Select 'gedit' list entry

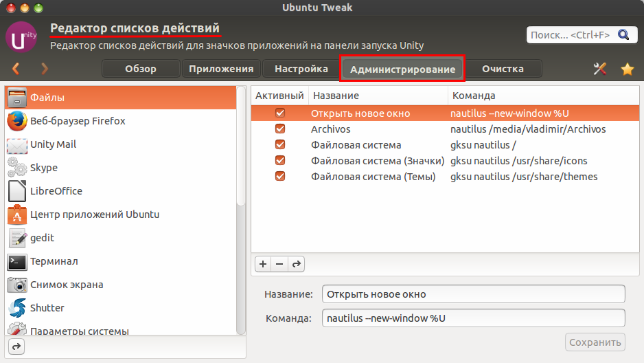[x=121, y=238]
